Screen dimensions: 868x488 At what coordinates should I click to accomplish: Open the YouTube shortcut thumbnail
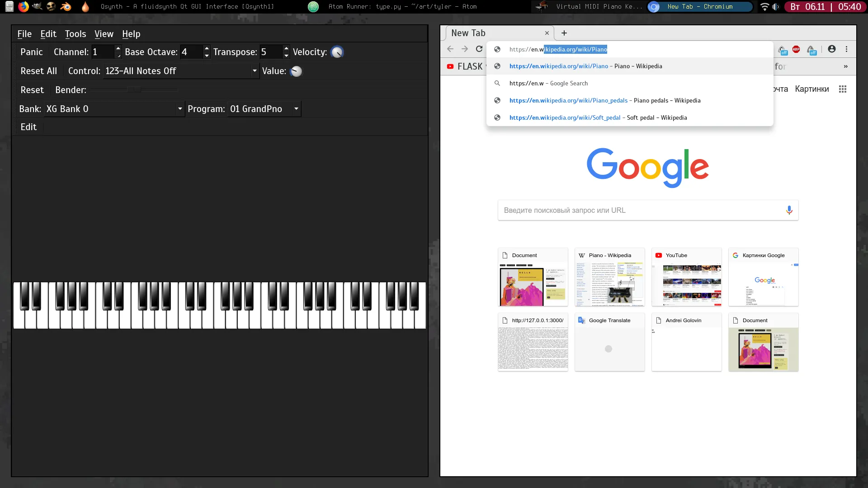click(x=686, y=277)
